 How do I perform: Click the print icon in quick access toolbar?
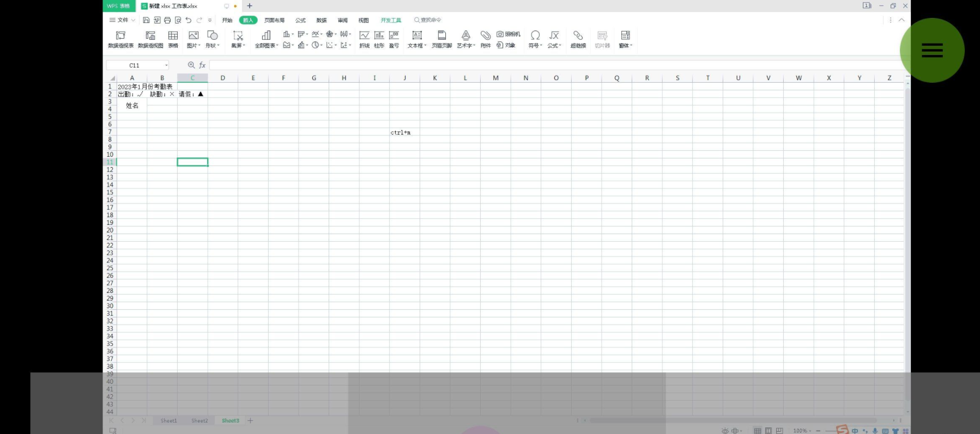click(x=167, y=20)
